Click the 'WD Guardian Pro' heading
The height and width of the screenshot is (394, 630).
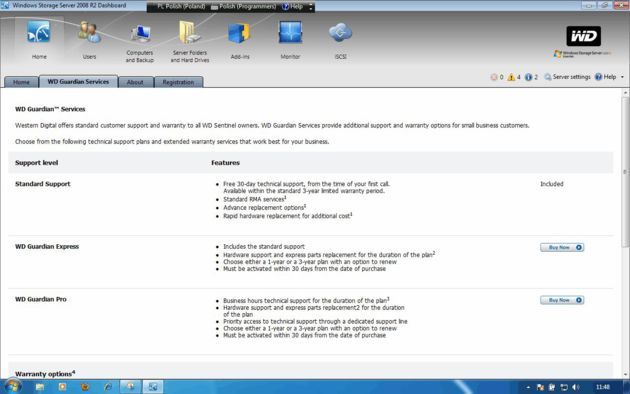click(41, 299)
